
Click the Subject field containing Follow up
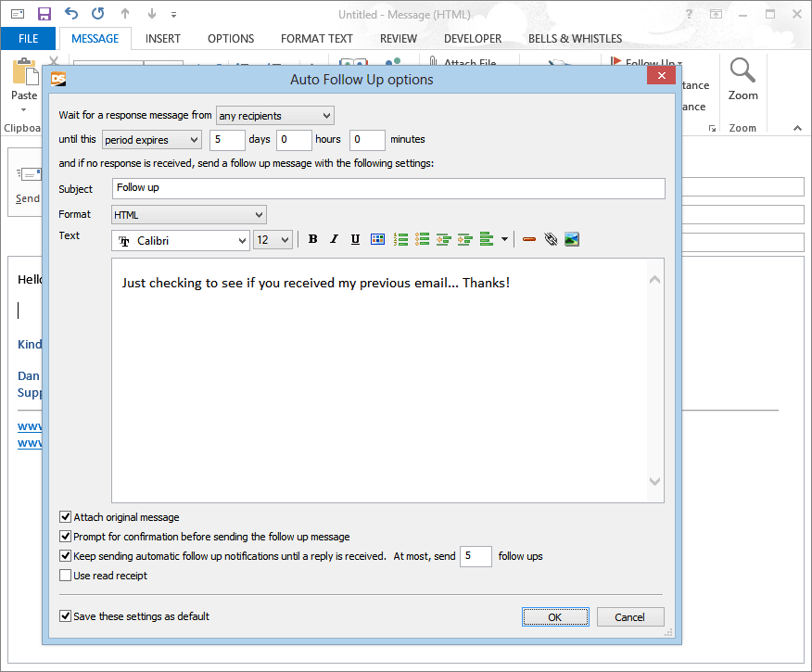point(388,188)
